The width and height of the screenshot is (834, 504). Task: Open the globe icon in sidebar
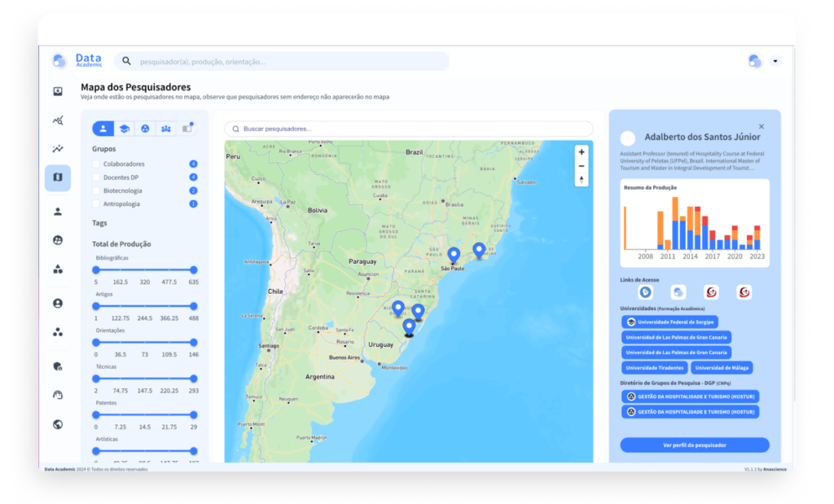[58, 424]
